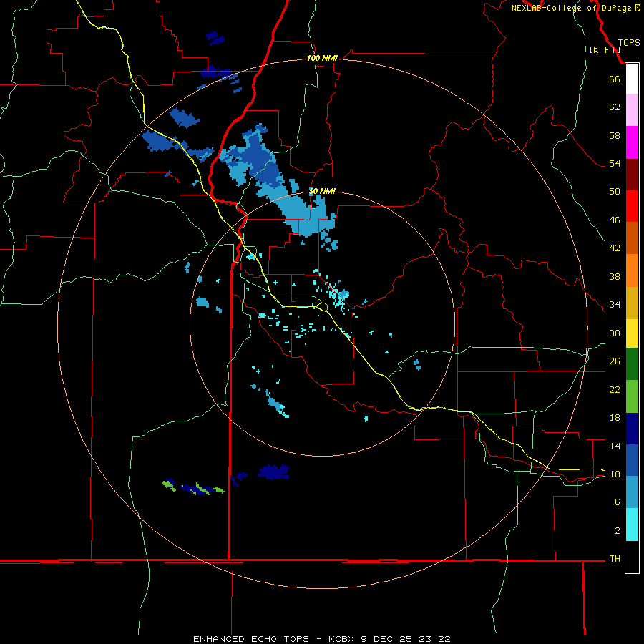Click the legend value 50
Image resolution: width=644 pixels, height=644 pixels.
[615, 192]
